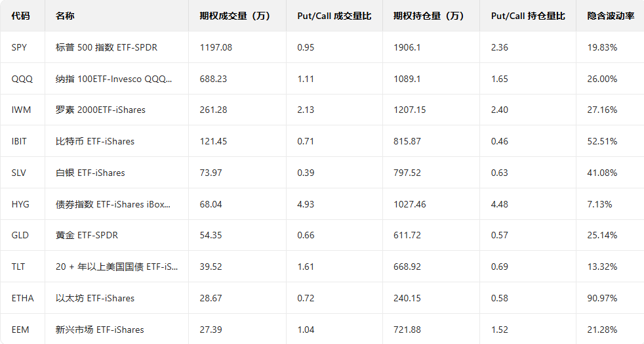The height and width of the screenshot is (344, 644).
Task: Click the IWM ticker code
Action: [22, 110]
